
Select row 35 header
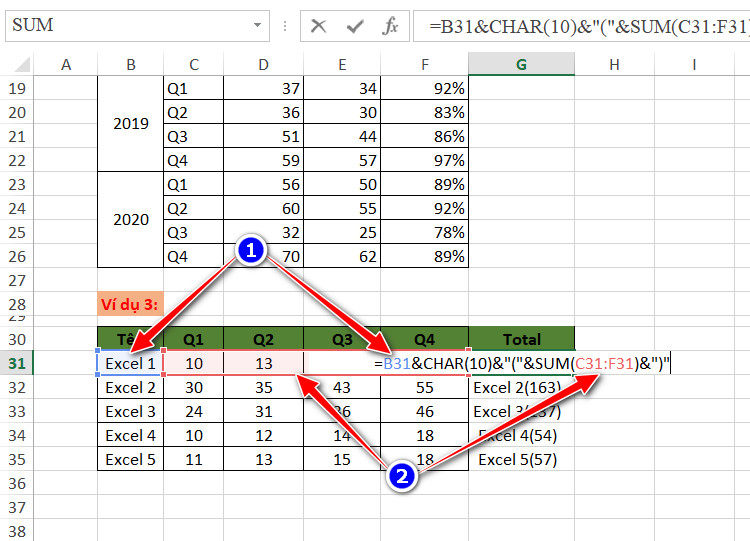point(17,459)
